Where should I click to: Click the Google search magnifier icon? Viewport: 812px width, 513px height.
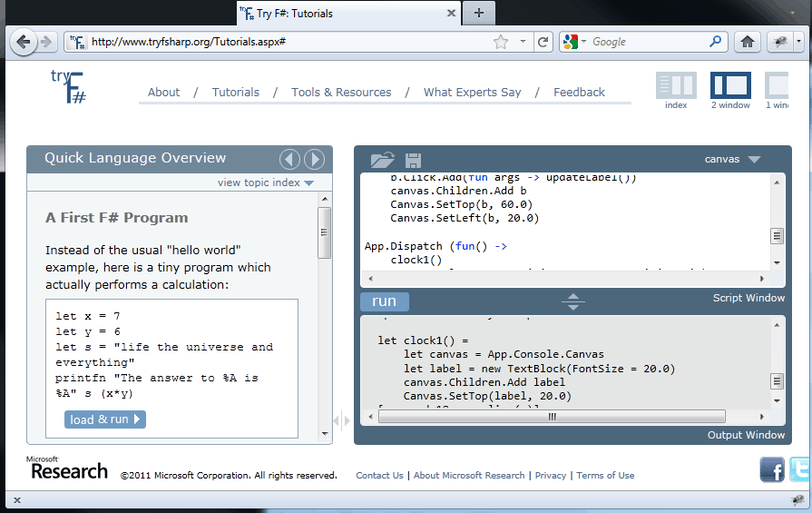click(x=715, y=42)
